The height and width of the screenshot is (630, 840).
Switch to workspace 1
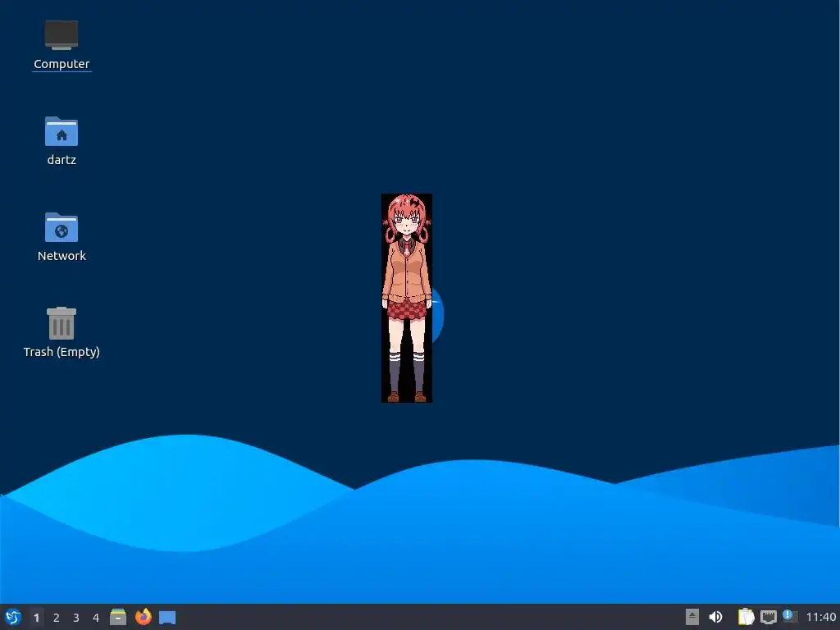[36, 618]
